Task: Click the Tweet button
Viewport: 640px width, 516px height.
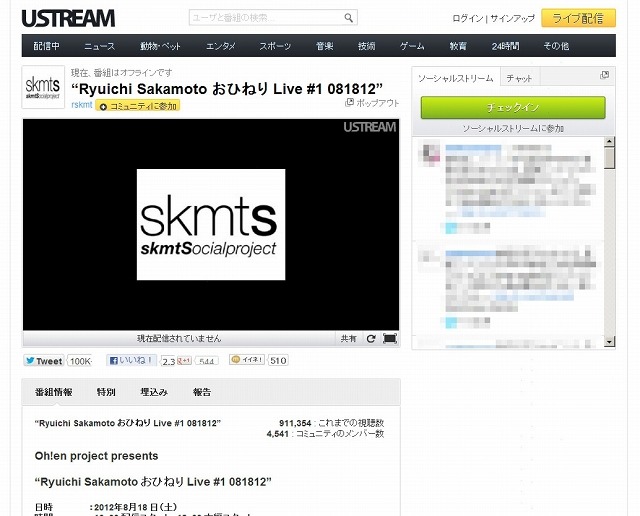Action: [44, 361]
